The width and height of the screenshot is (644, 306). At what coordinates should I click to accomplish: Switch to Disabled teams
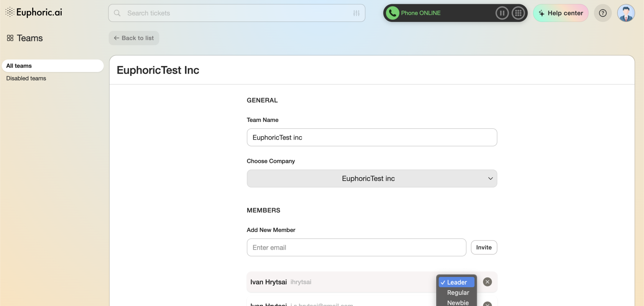point(26,78)
